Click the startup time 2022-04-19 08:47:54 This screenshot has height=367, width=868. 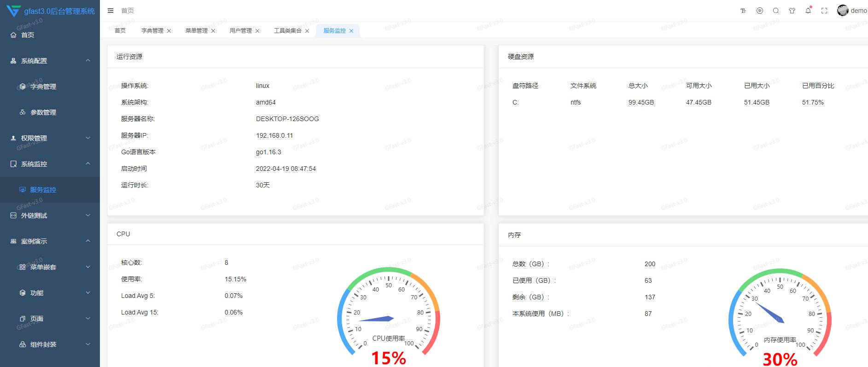(x=286, y=169)
